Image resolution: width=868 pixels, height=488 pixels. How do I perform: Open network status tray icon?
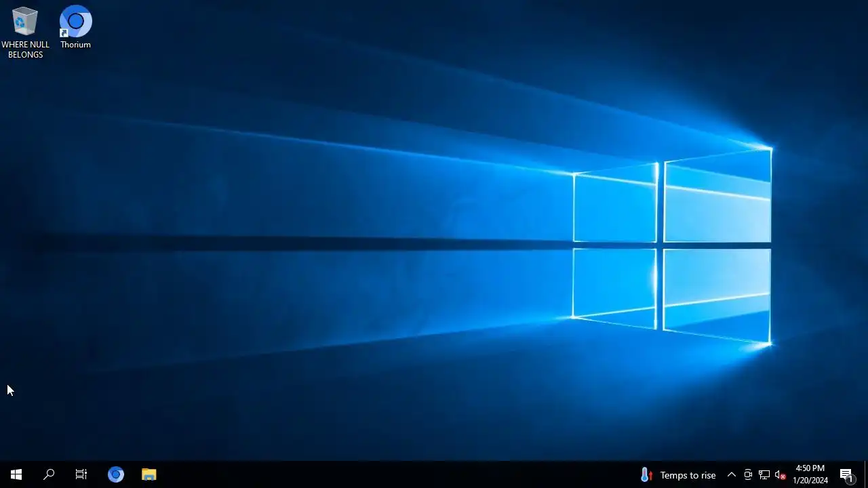(x=764, y=474)
